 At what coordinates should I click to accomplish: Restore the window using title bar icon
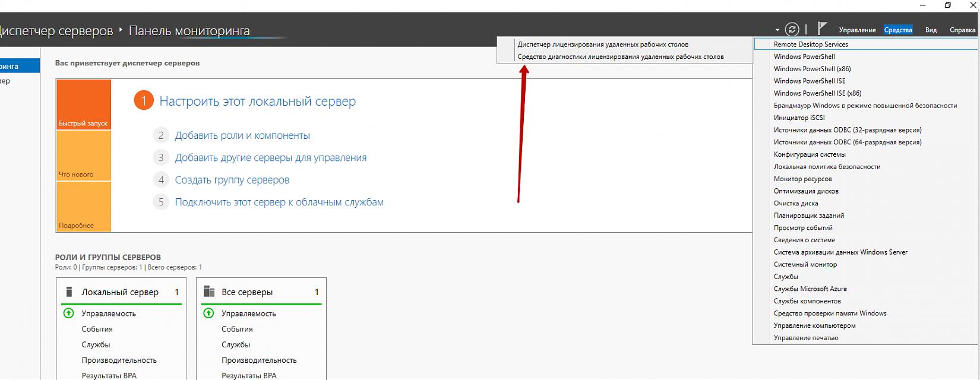tap(947, 5)
